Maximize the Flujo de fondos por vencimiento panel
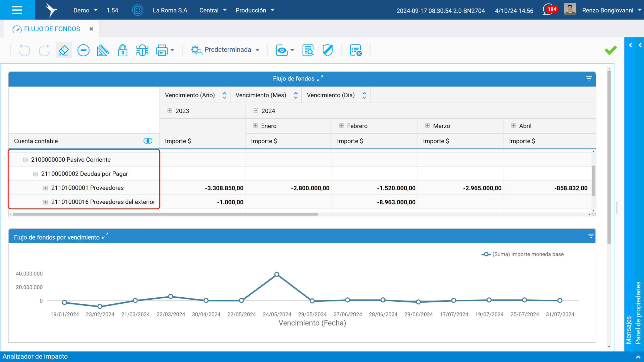Image resolution: width=644 pixels, height=362 pixels. click(105, 236)
